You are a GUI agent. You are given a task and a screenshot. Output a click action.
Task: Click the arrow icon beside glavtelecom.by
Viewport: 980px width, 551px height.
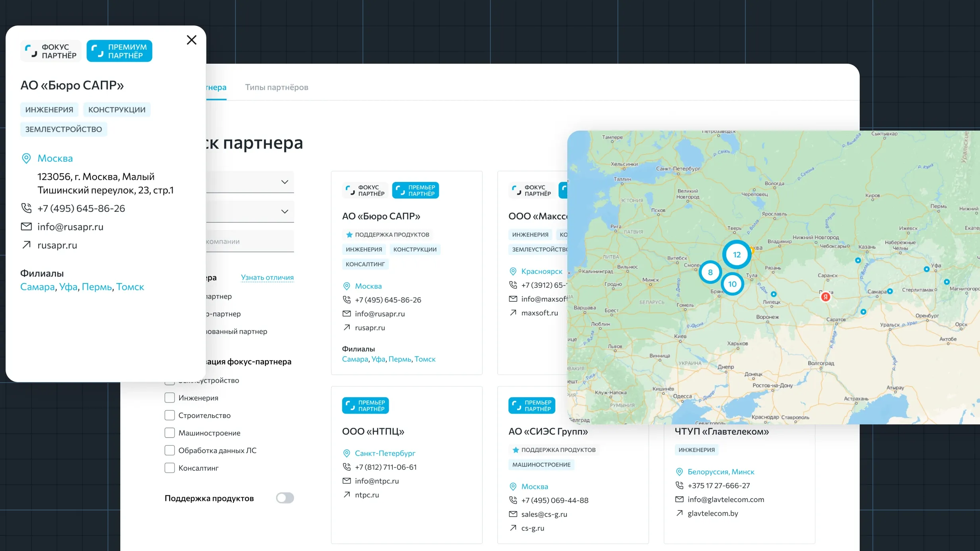click(x=680, y=513)
